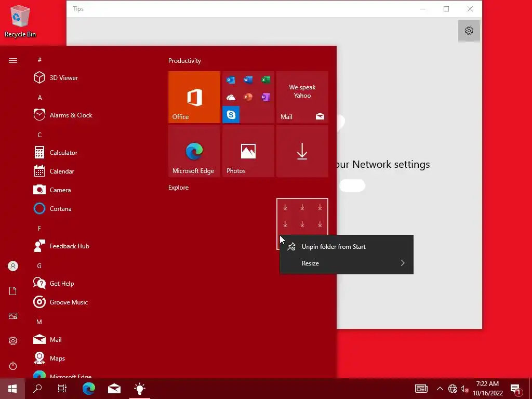Open the clock showing 7:22 AM
Image resolution: width=532 pixels, height=399 pixels.
pos(487,389)
